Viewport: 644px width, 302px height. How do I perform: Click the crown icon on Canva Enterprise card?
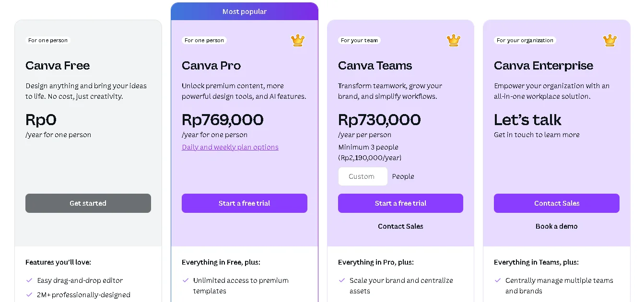tap(609, 40)
